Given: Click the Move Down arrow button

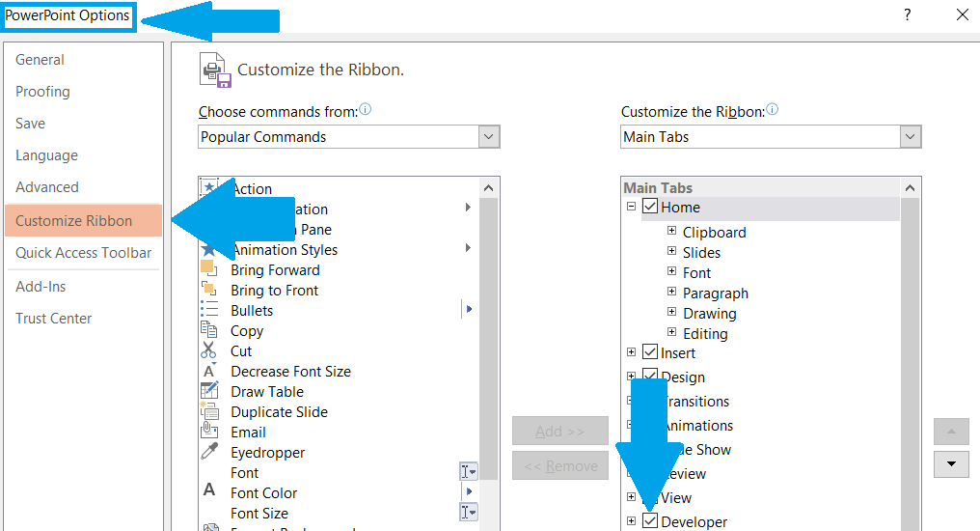Looking at the screenshot, I should click(951, 464).
